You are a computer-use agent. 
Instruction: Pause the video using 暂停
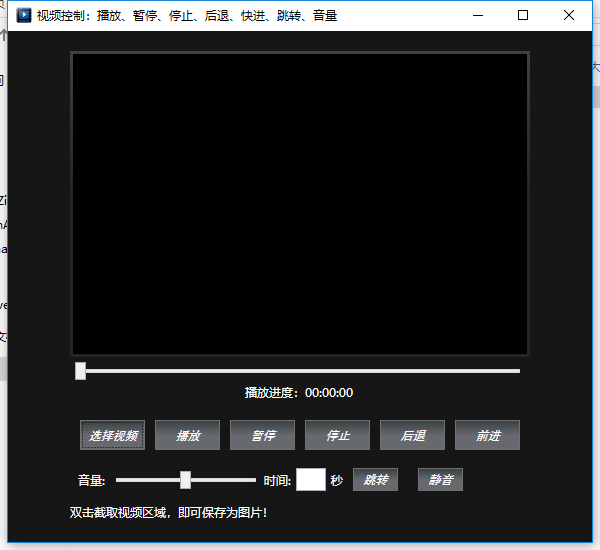pyautogui.click(x=263, y=436)
